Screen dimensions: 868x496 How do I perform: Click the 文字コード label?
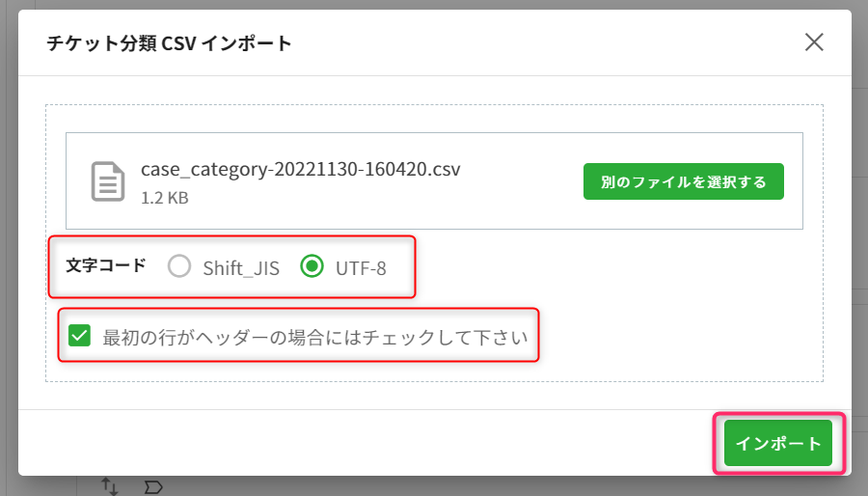tap(106, 265)
